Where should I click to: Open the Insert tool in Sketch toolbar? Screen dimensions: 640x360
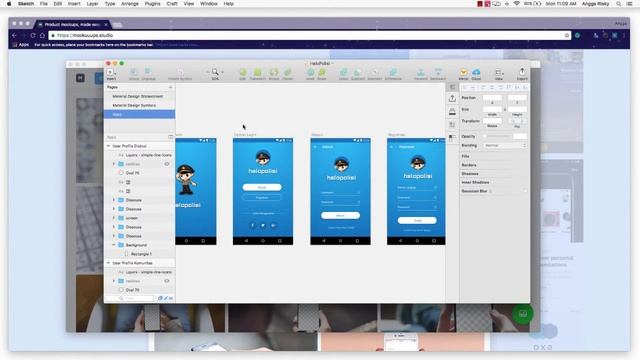point(111,73)
